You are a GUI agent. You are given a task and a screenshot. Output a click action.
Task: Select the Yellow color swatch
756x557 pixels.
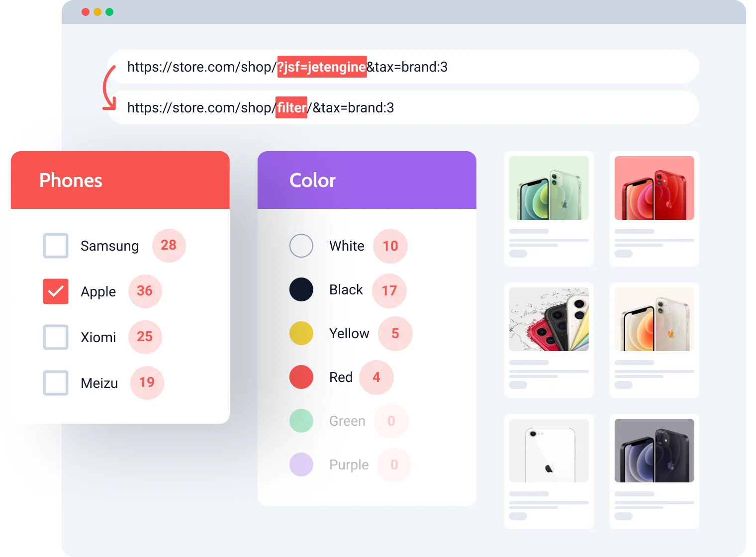[301, 333]
